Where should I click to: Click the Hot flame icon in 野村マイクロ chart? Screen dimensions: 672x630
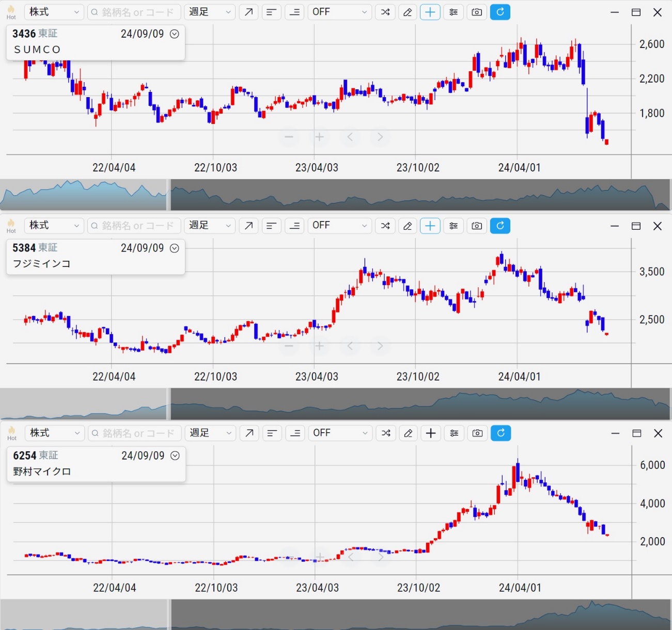coord(11,433)
